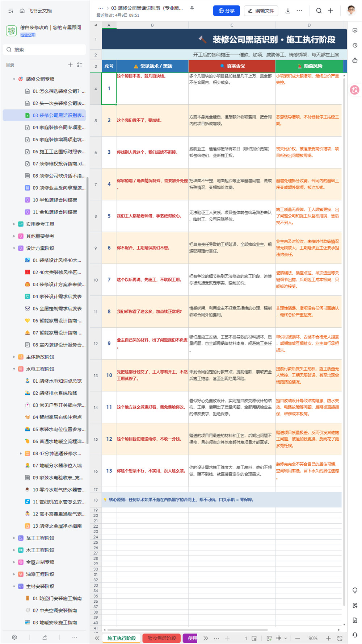362x644 pixels.
Task: Open the user avatar menu
Action: (x=351, y=10)
